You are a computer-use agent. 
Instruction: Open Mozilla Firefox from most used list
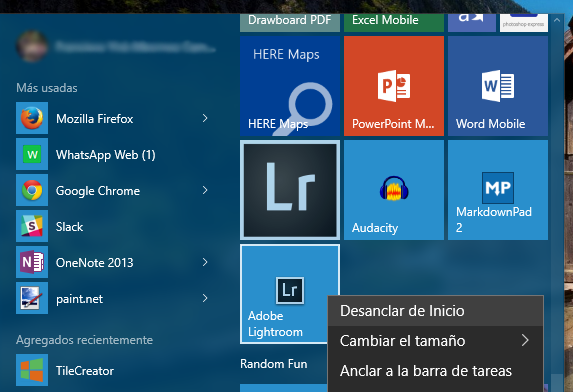[x=94, y=118]
